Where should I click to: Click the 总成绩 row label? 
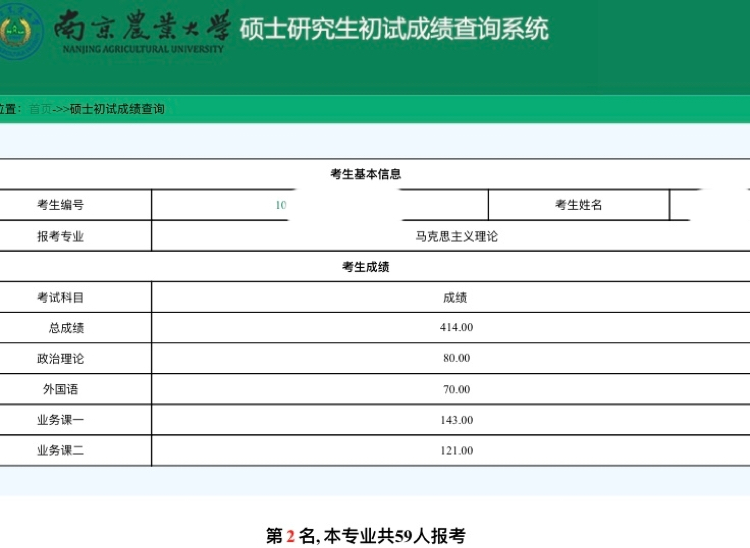(66, 328)
